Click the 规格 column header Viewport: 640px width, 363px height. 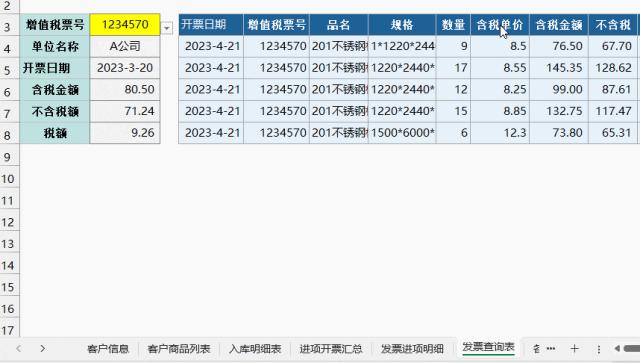(x=402, y=24)
